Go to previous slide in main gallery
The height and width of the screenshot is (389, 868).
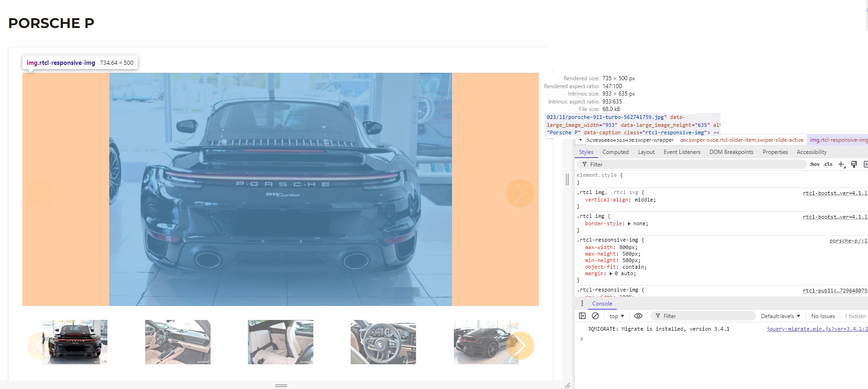pyautogui.click(x=41, y=193)
